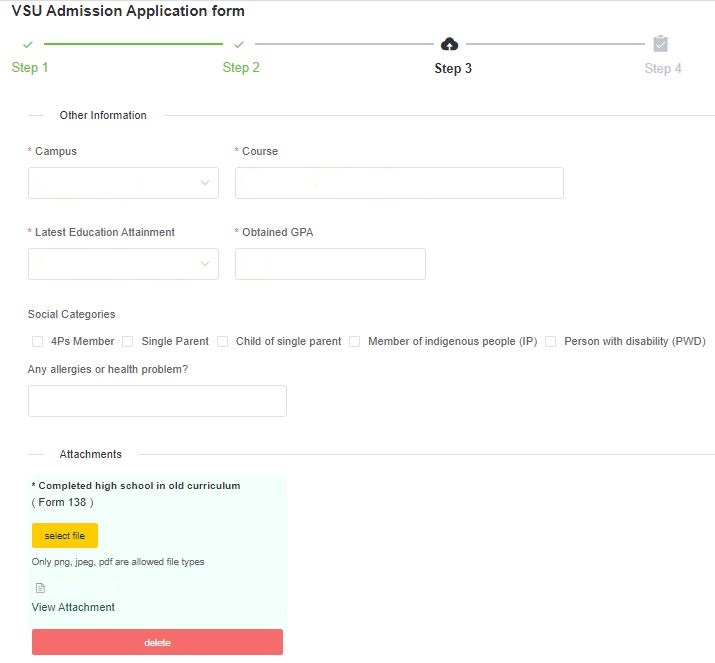Expand the Latest Education Attainment dropdown
The width and height of the screenshot is (715, 663).
[123, 264]
